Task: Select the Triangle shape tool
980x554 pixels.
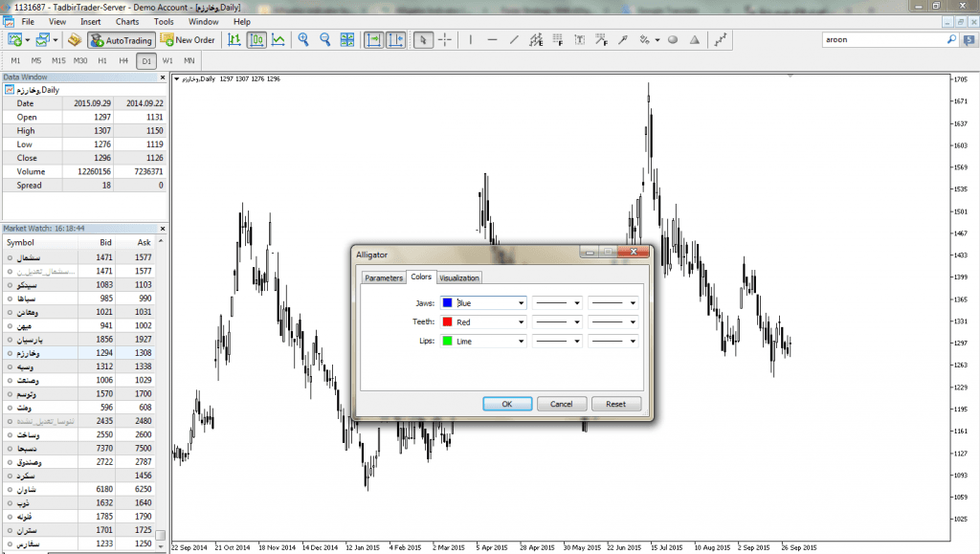Action: click(x=695, y=40)
